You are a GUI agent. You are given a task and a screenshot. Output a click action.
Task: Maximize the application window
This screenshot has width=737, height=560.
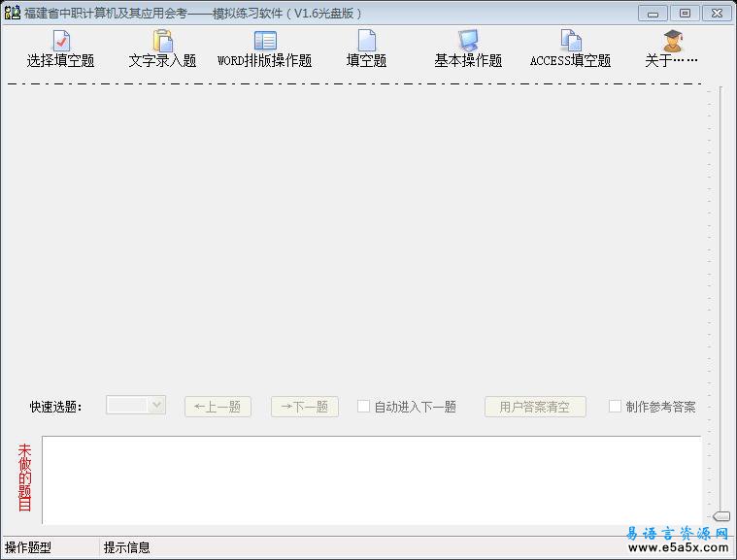685,14
